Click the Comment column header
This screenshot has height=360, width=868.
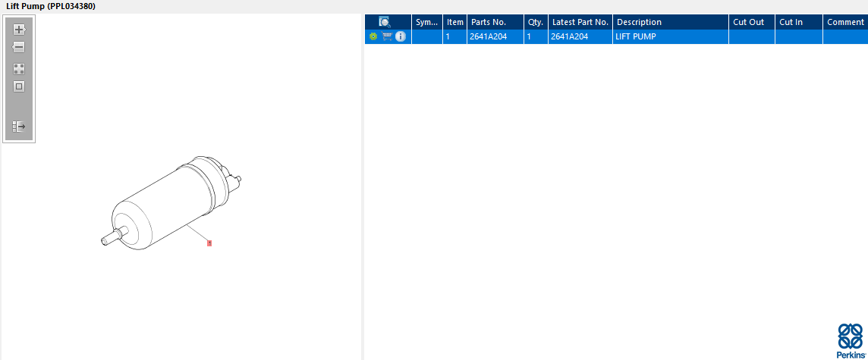pos(845,22)
